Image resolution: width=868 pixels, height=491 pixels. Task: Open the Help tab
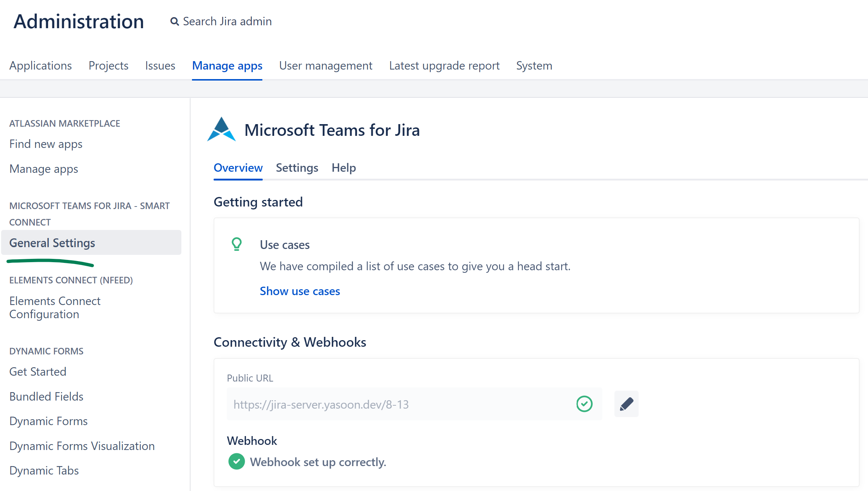343,168
